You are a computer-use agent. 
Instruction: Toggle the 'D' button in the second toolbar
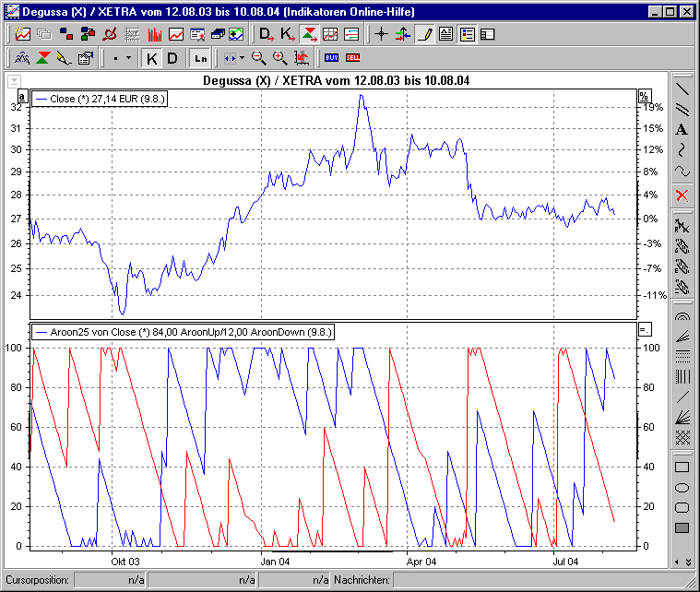tap(172, 58)
